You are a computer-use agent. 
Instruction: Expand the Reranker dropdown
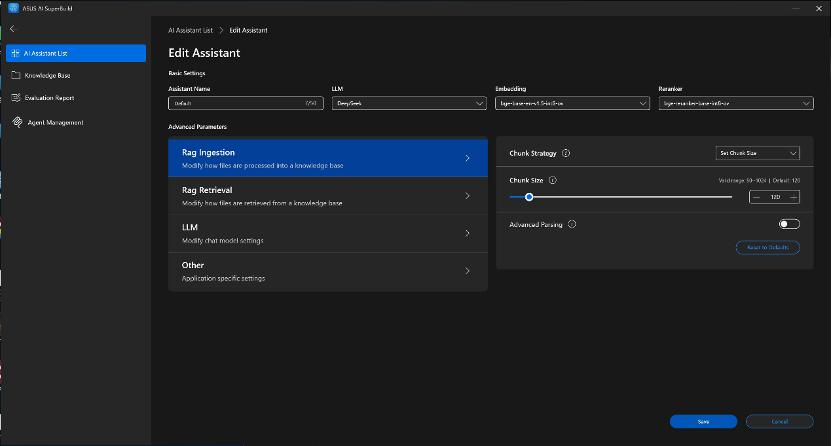tap(735, 103)
